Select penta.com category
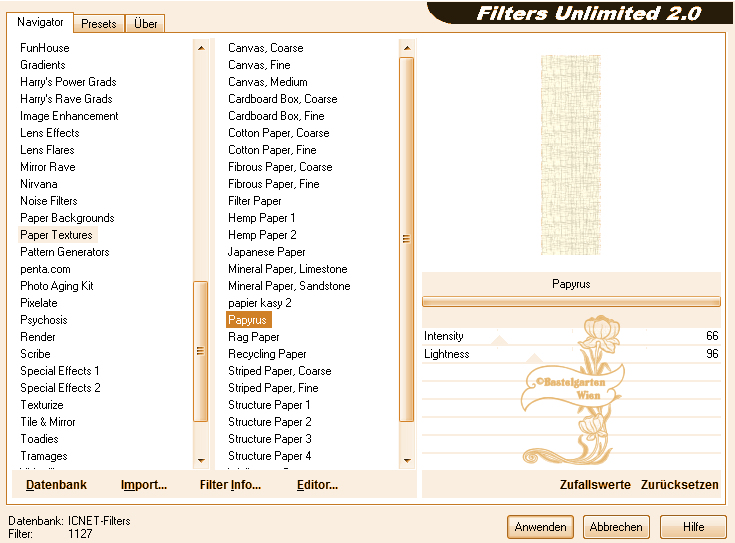The image size is (735, 543). click(x=45, y=269)
